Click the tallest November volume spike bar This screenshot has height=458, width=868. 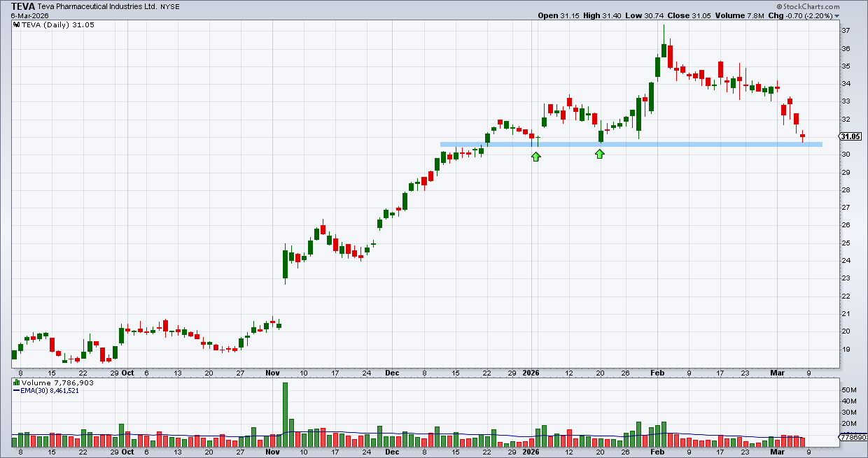[285, 415]
